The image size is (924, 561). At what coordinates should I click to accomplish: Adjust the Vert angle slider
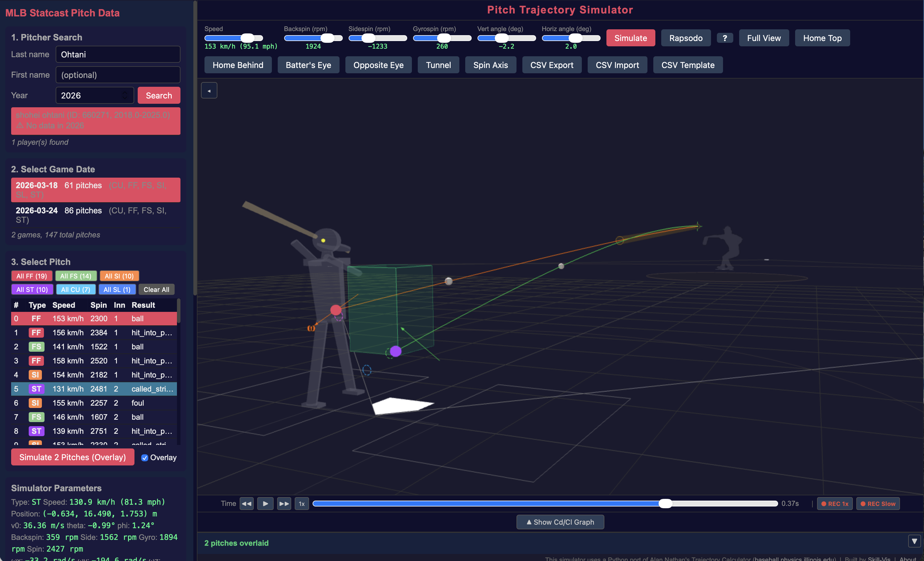coord(507,38)
